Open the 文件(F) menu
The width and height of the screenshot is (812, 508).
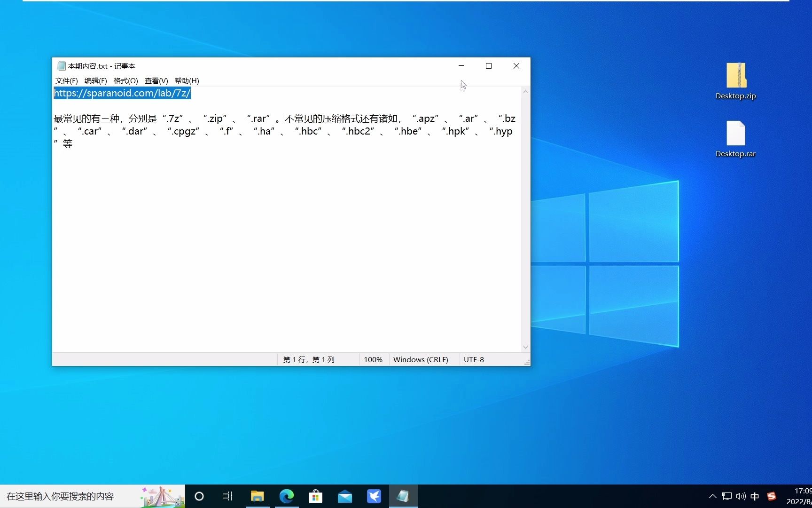(66, 80)
